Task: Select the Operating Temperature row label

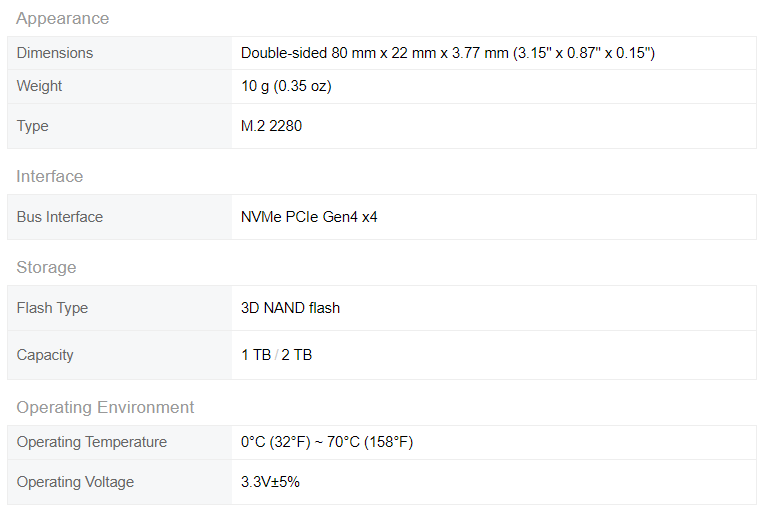Action: click(x=92, y=442)
